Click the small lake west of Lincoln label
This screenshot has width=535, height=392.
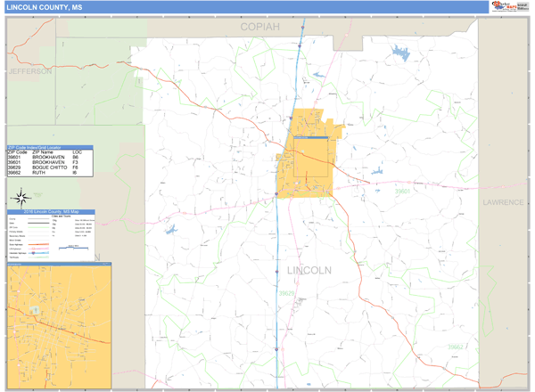[x=170, y=229]
